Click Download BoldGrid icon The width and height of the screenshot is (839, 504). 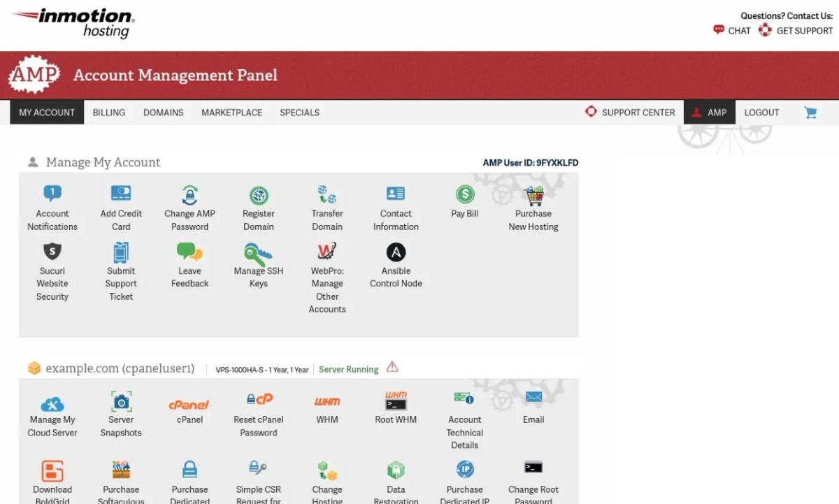click(x=52, y=470)
